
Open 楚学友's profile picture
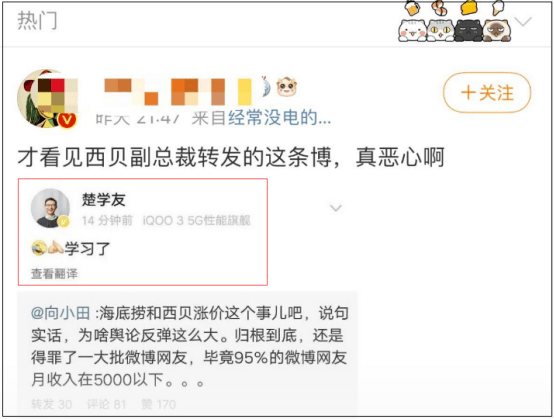(50, 208)
